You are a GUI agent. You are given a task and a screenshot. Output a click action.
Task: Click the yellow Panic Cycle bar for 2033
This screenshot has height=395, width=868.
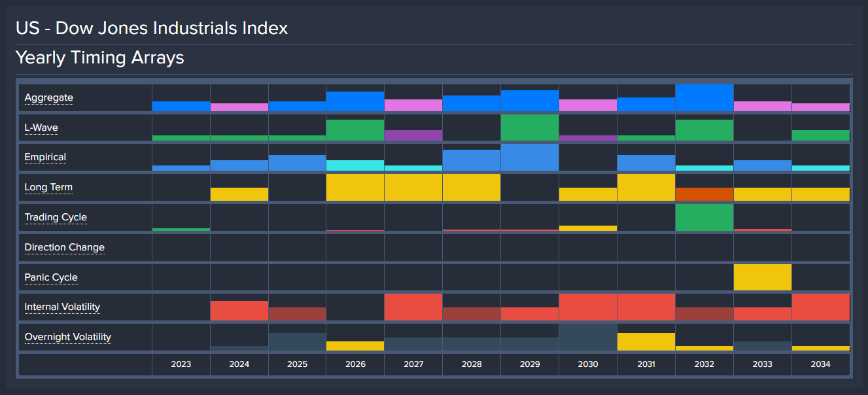(x=762, y=277)
